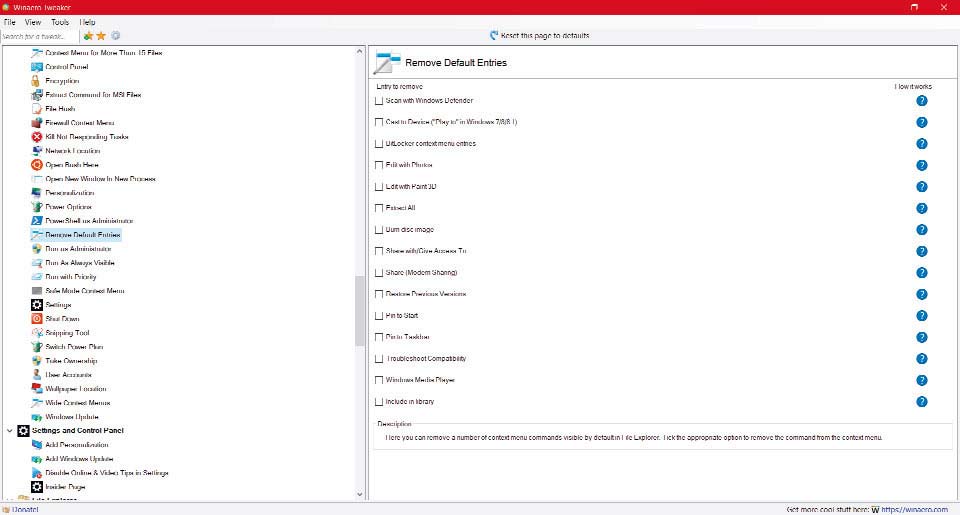This screenshot has width=960, height=515.
Task: Click the User Accounts person icon
Action: tap(37, 375)
